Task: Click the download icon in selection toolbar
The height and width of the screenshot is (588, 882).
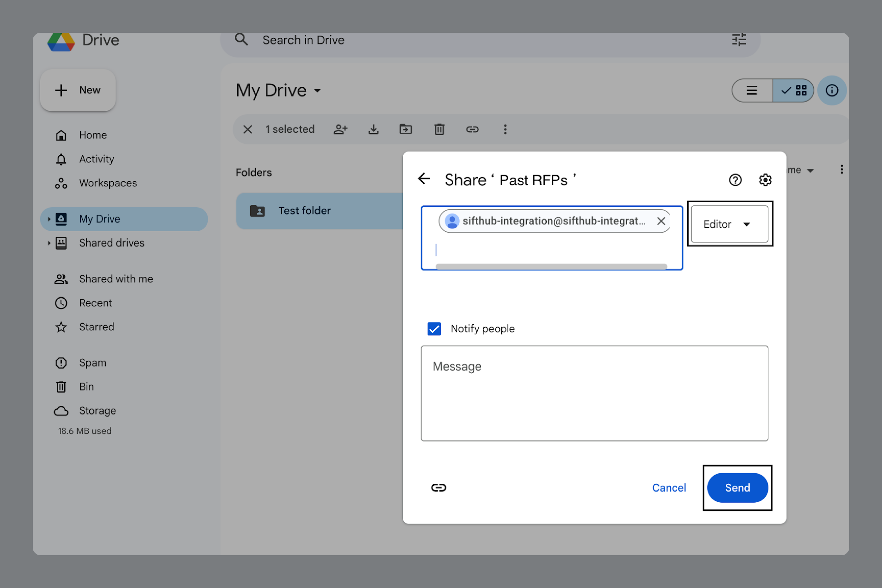Action: coord(373,129)
